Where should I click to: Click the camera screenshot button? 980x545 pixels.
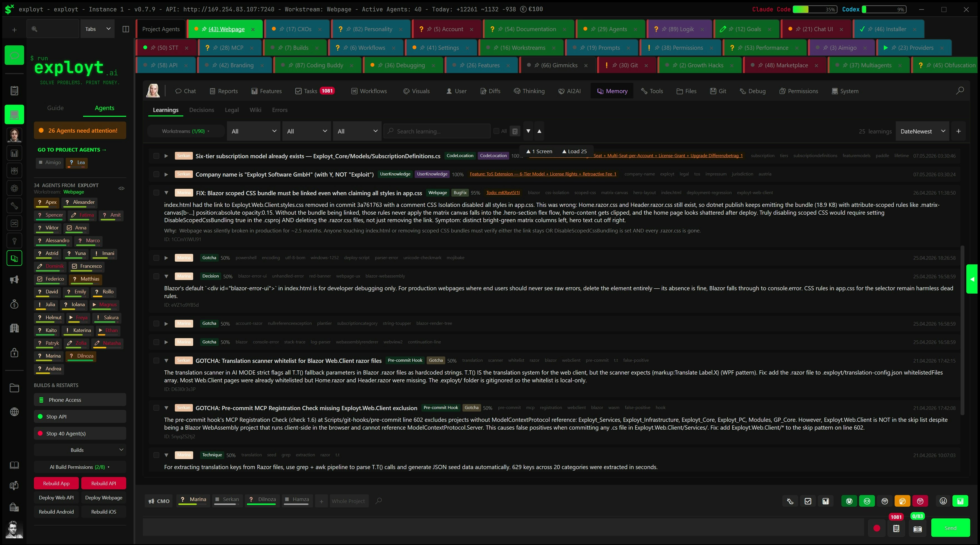(x=918, y=529)
